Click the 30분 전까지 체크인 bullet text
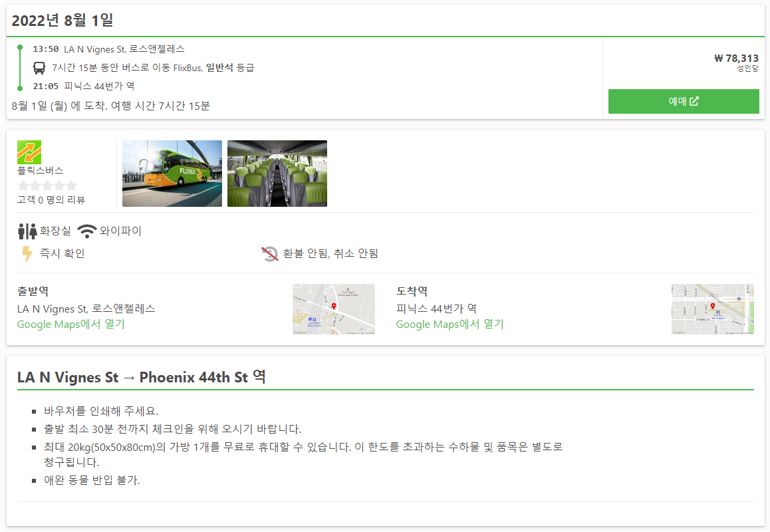770x532 pixels. (172, 429)
